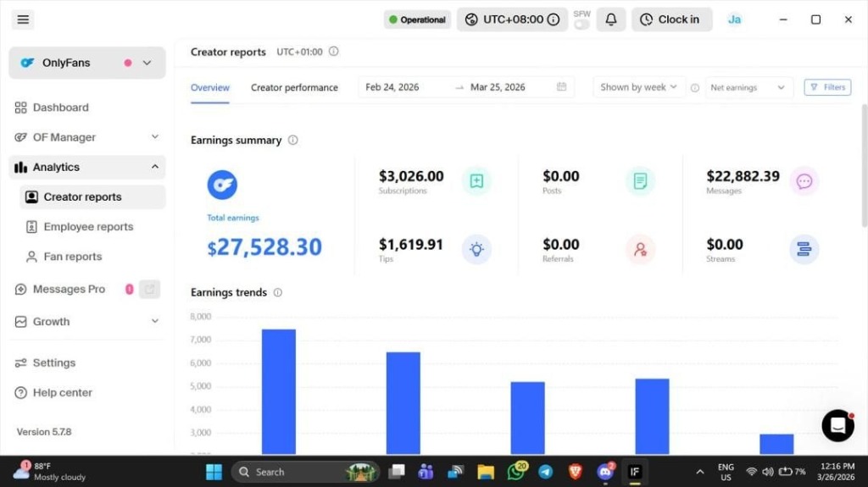This screenshot has width=868, height=487.
Task: Click the Earnings trends info icon
Action: 278,292
